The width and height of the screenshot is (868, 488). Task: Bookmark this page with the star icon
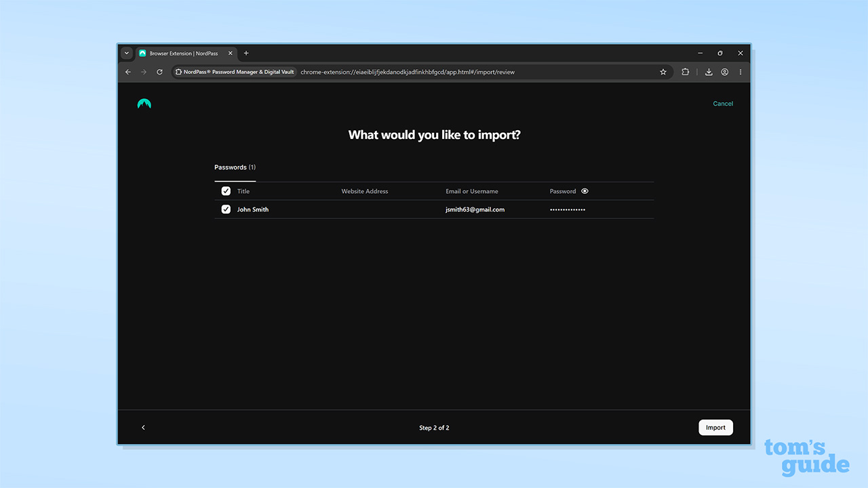click(x=663, y=72)
